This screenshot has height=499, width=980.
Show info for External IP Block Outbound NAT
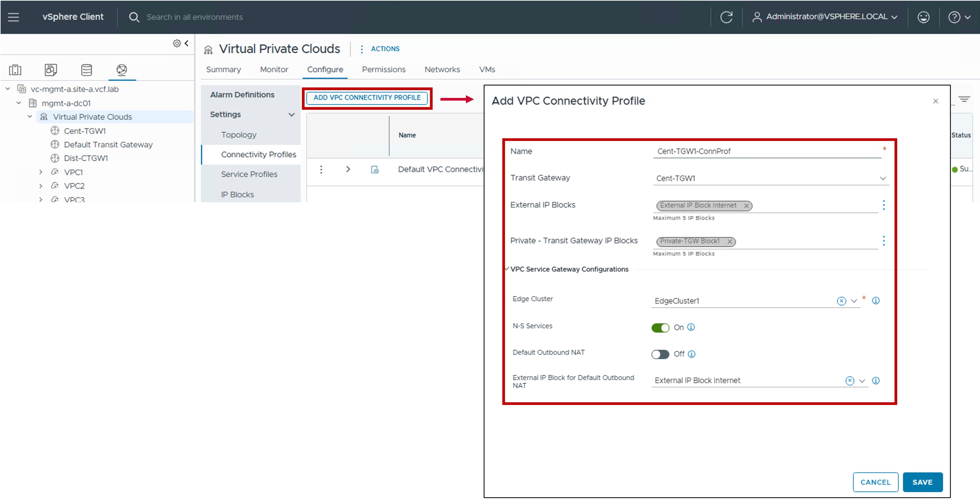[875, 380]
